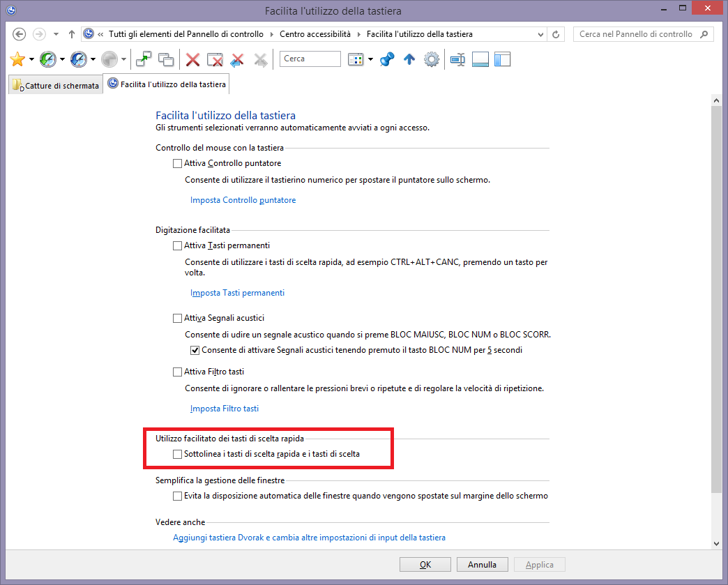Click the blue pushpin icon

tap(387, 59)
